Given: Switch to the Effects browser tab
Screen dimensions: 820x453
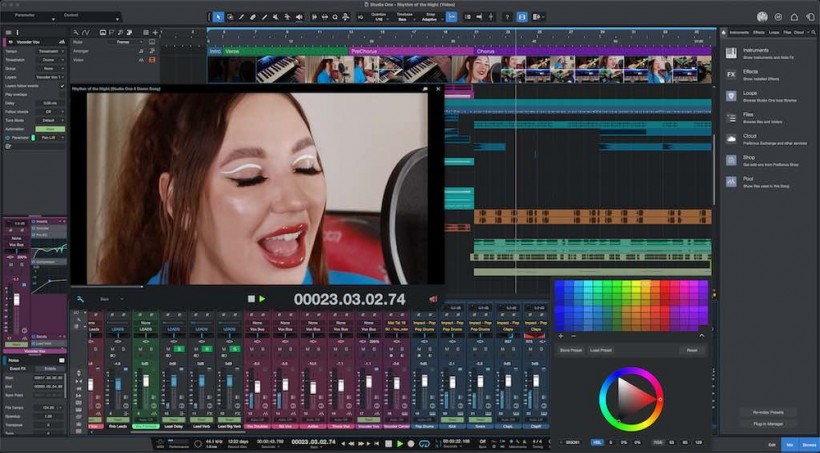Looking at the screenshot, I should (757, 32).
